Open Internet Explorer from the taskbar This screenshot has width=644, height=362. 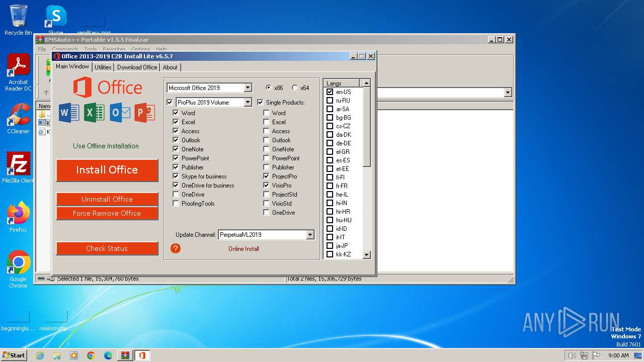40,355
